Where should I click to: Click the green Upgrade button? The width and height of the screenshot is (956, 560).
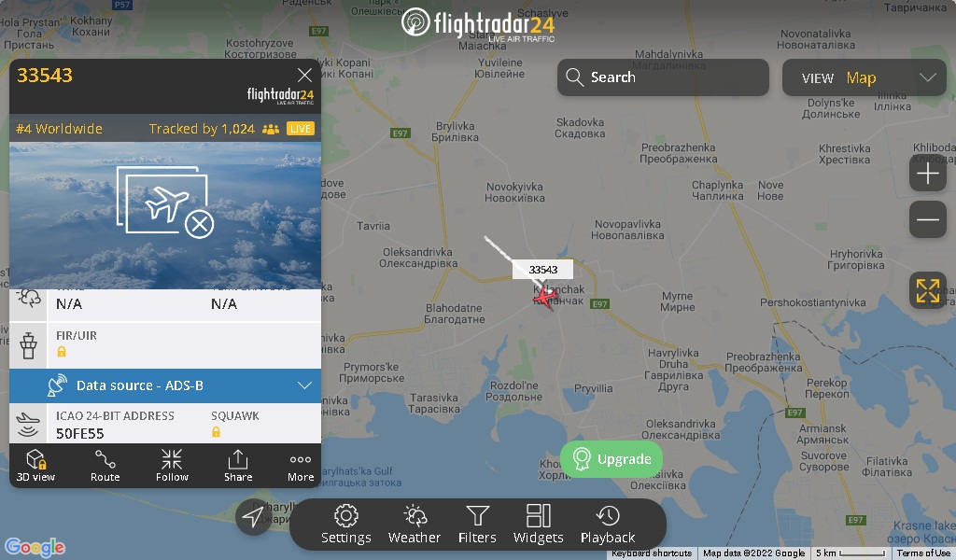pos(612,459)
